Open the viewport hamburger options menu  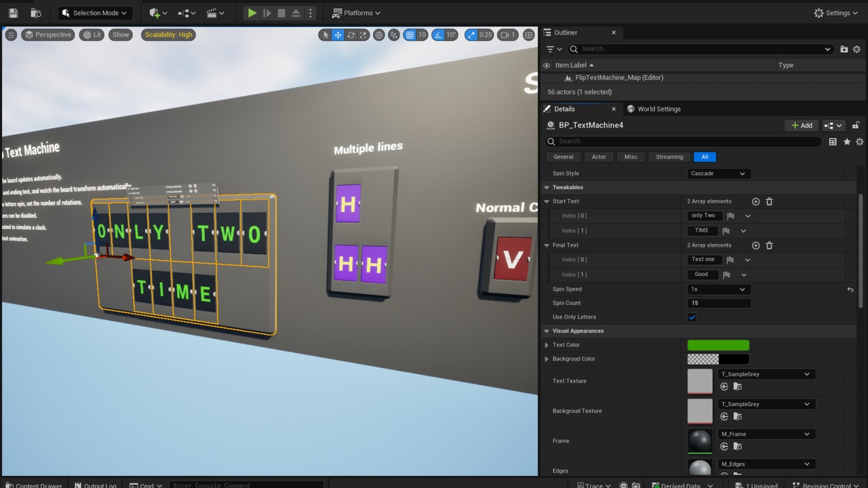tap(11, 35)
